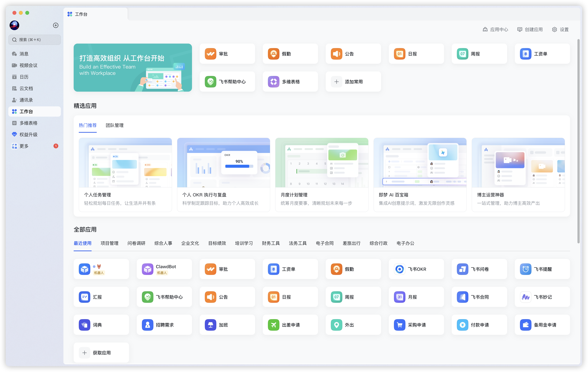Open the 假勤 attendance app icon
Viewport: 588px width, 372px height.
pyautogui.click(x=273, y=54)
